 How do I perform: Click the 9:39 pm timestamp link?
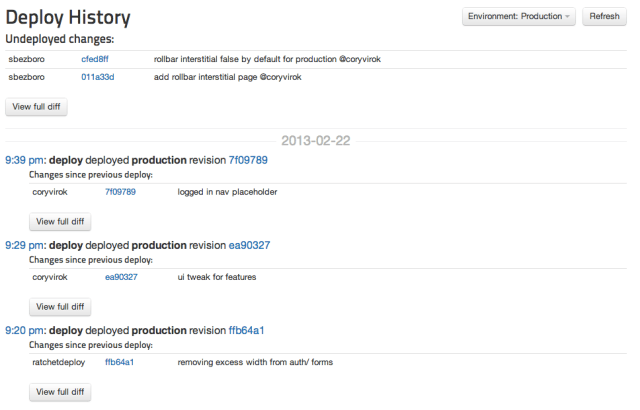(24, 160)
